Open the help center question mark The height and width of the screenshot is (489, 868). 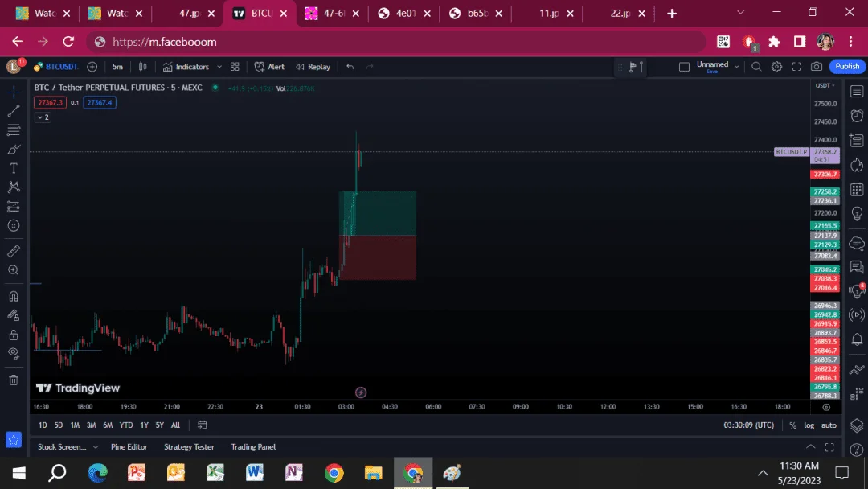[x=857, y=450]
